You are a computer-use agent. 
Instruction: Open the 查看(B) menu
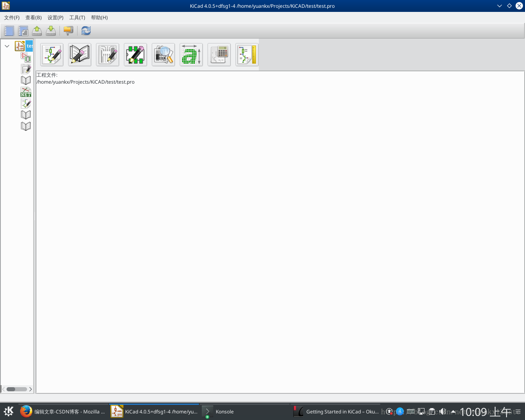click(x=34, y=18)
